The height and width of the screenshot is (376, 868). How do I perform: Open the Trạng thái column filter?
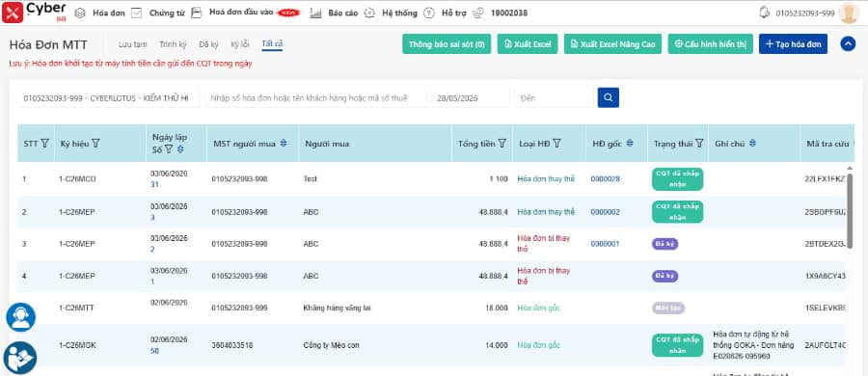(x=699, y=144)
